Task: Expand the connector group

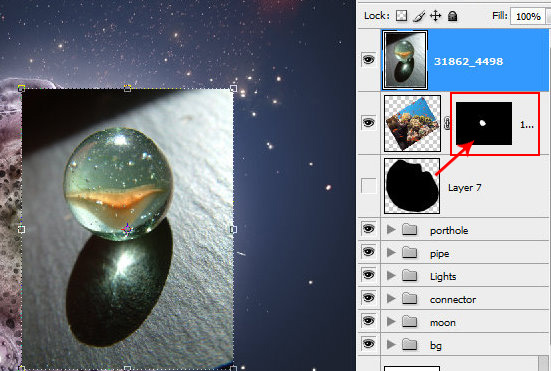Action: [x=391, y=299]
